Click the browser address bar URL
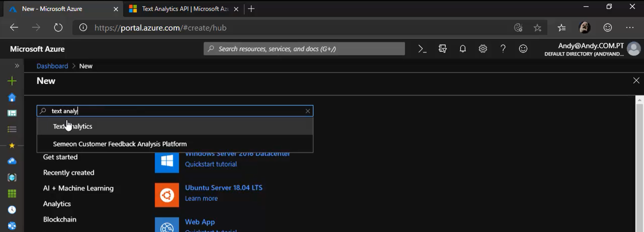The width and height of the screenshot is (644, 232). (161, 28)
